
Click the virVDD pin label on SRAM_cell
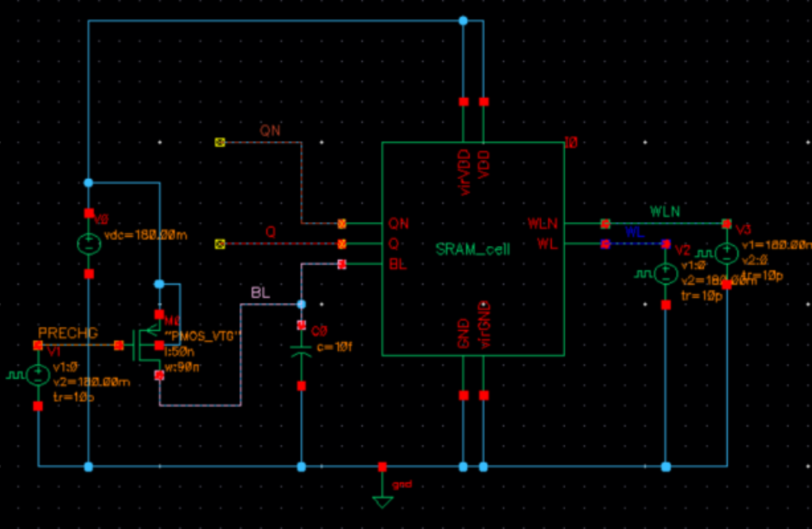point(465,172)
